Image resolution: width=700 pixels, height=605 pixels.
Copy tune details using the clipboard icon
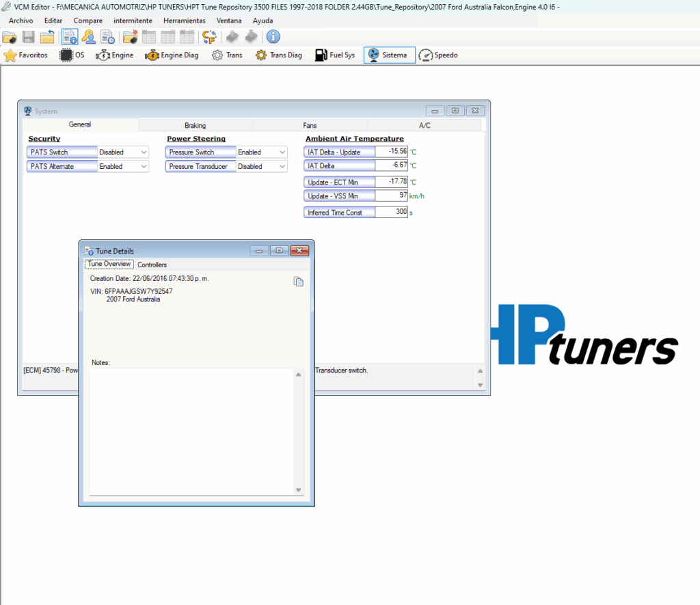298,282
